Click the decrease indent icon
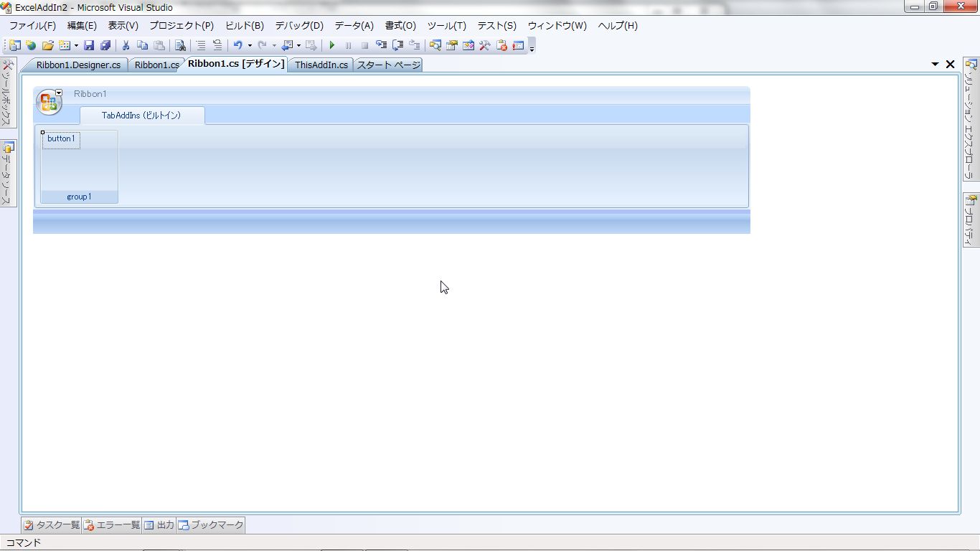Image resolution: width=980 pixels, height=551 pixels. (201, 45)
